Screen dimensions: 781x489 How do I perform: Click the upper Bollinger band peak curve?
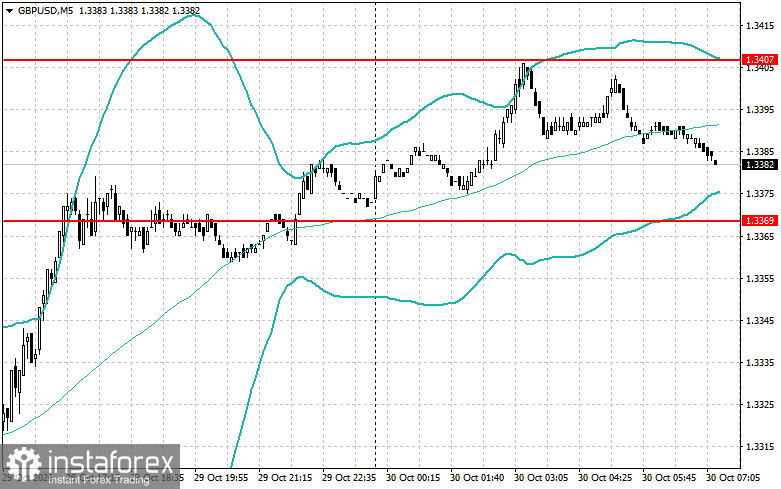193,15
